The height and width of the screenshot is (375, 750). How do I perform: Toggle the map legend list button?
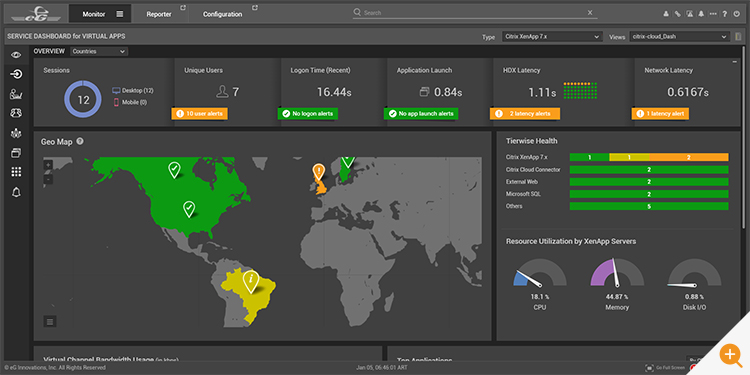[x=50, y=321]
